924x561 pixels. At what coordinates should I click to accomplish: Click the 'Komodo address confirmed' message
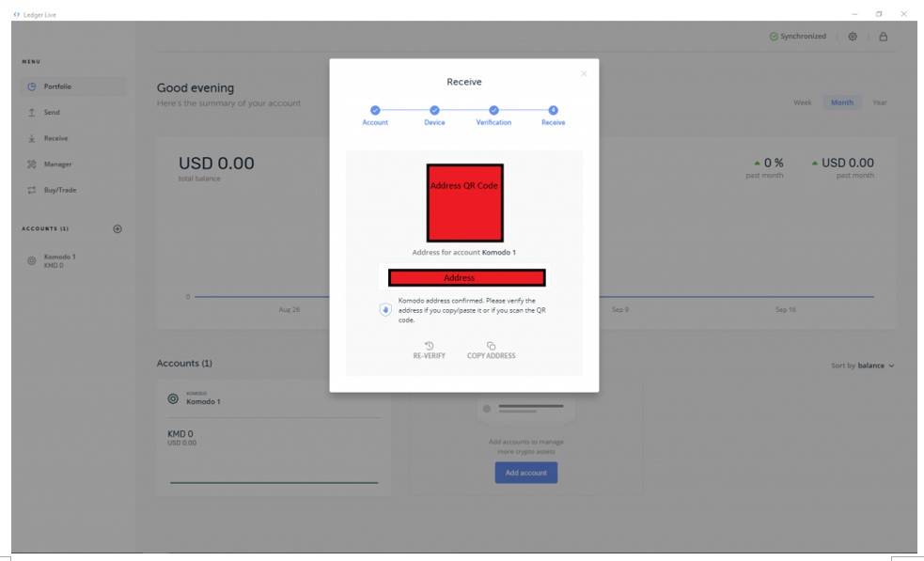tap(472, 310)
